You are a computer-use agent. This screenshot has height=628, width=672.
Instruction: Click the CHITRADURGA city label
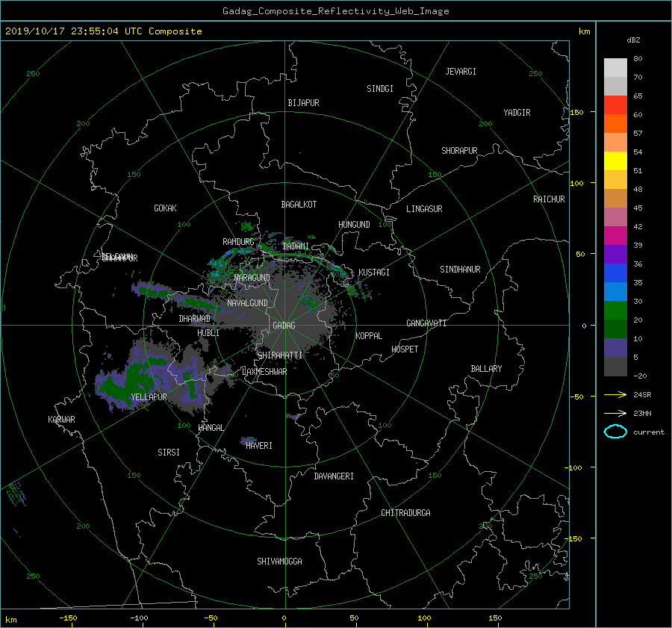point(405,513)
